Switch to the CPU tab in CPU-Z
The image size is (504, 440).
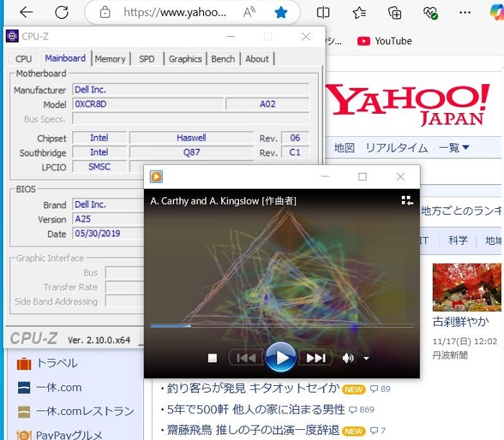(x=24, y=59)
